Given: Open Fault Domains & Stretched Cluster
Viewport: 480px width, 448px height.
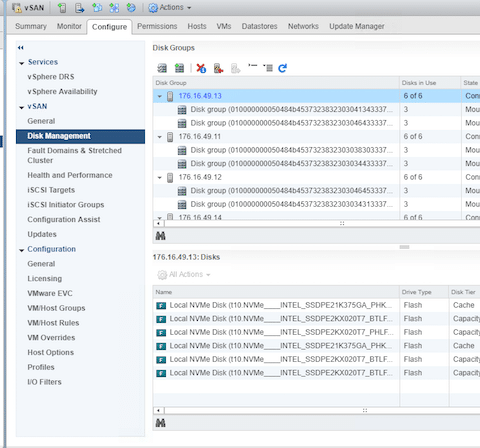Looking at the screenshot, I should [x=74, y=155].
